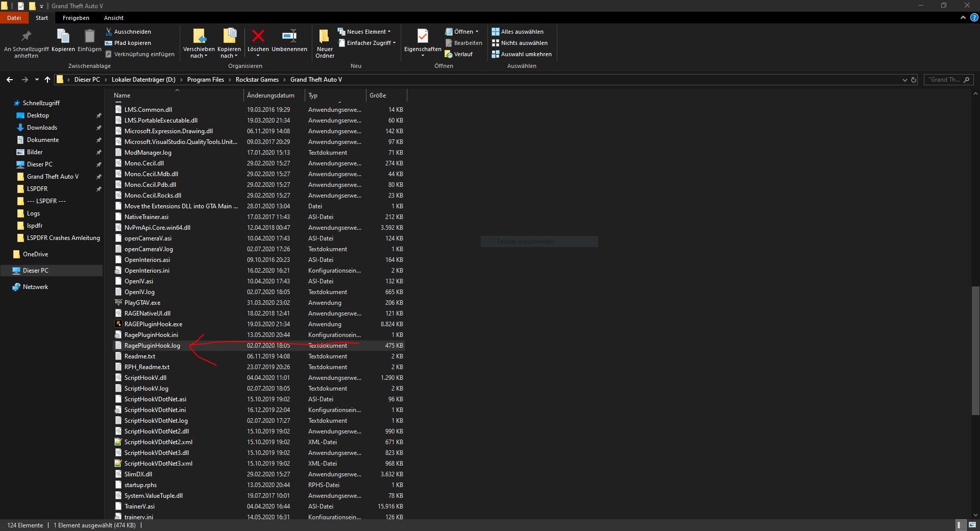Switch to large icons view in status bar

click(972, 525)
